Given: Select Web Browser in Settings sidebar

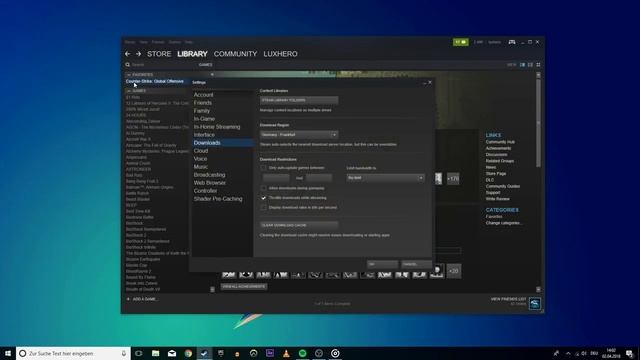Looking at the screenshot, I should coord(209,183).
